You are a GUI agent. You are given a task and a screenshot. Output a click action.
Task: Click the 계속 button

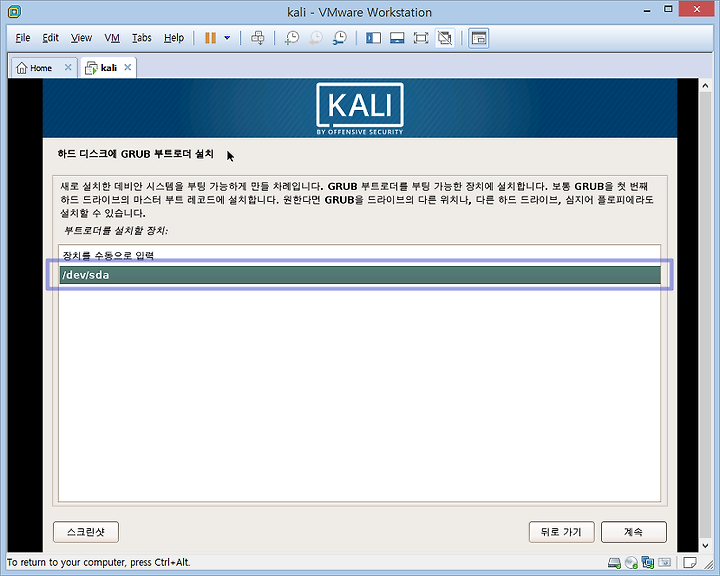click(634, 532)
